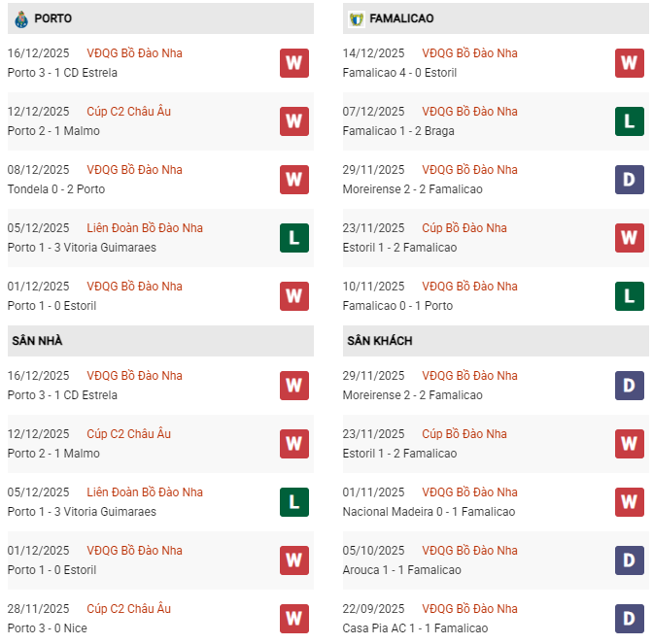
Task: Click the W badge for Porto 3-0 Nice
Action: [x=294, y=619]
